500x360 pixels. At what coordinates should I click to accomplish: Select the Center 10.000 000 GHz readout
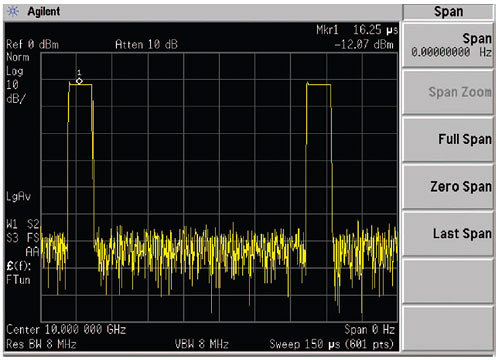pyautogui.click(x=66, y=330)
